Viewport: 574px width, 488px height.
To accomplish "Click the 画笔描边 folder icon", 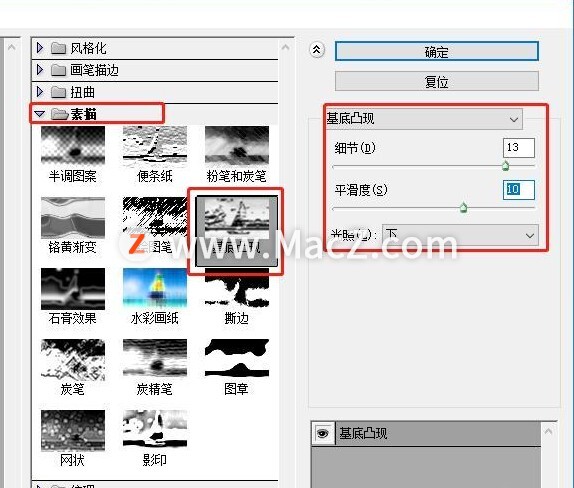I will 58,70.
